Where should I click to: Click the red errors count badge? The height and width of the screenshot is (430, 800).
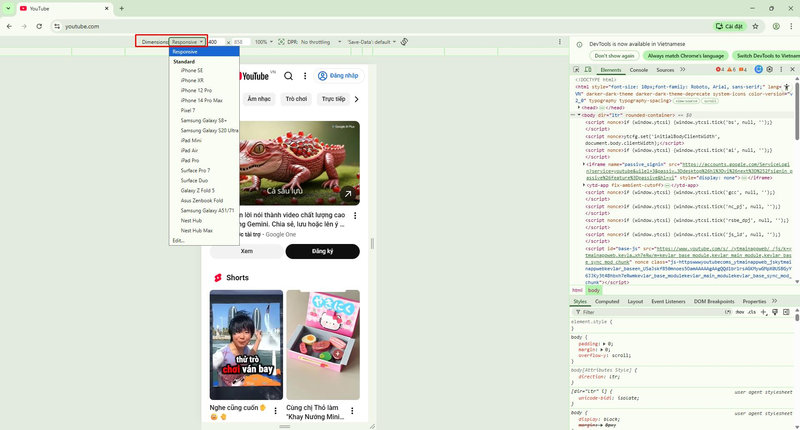[720, 69]
